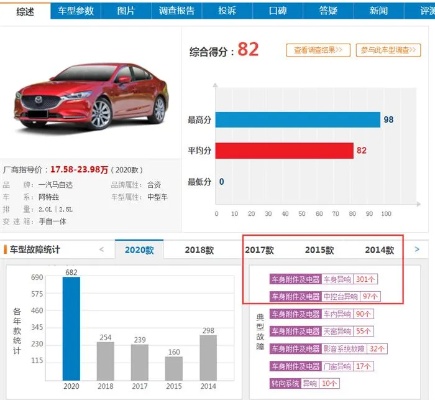Click the 2.0L | 2.5L displacement value
Viewport: 435px width, 400px height.
55,209
